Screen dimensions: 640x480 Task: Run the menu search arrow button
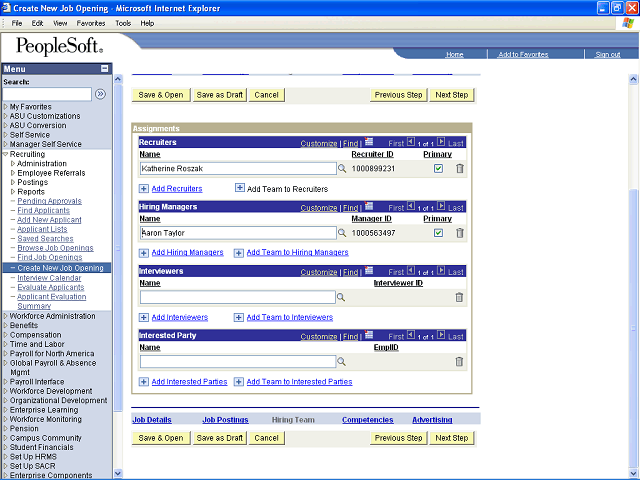tap(100, 94)
